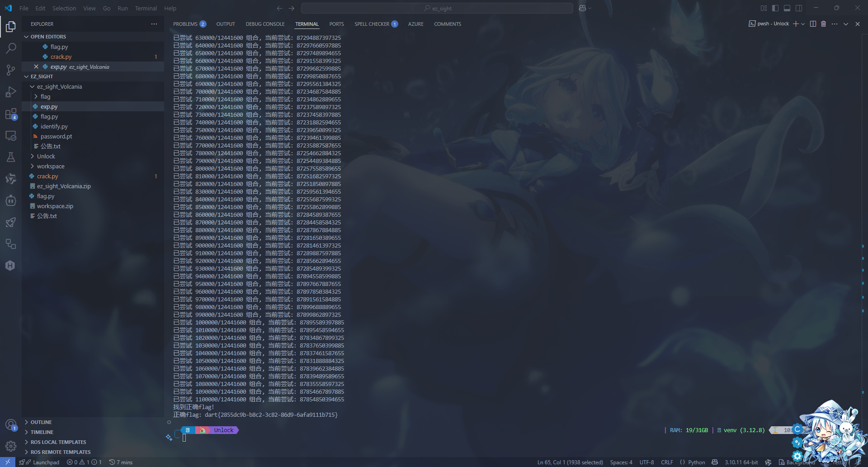The height and width of the screenshot is (467, 868).
Task: Open Remote Explorer view
Action: click(x=11, y=136)
